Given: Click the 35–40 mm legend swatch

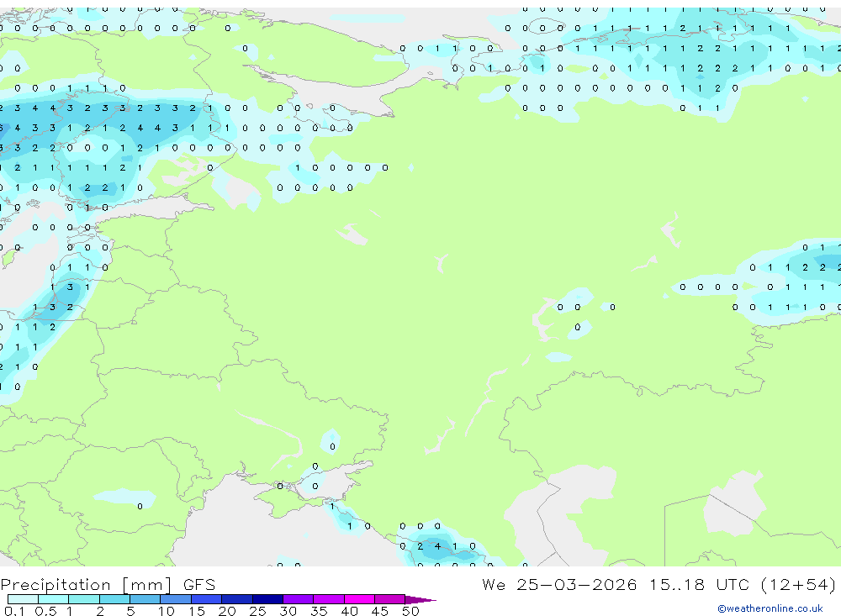Looking at the screenshot, I should [x=329, y=599].
